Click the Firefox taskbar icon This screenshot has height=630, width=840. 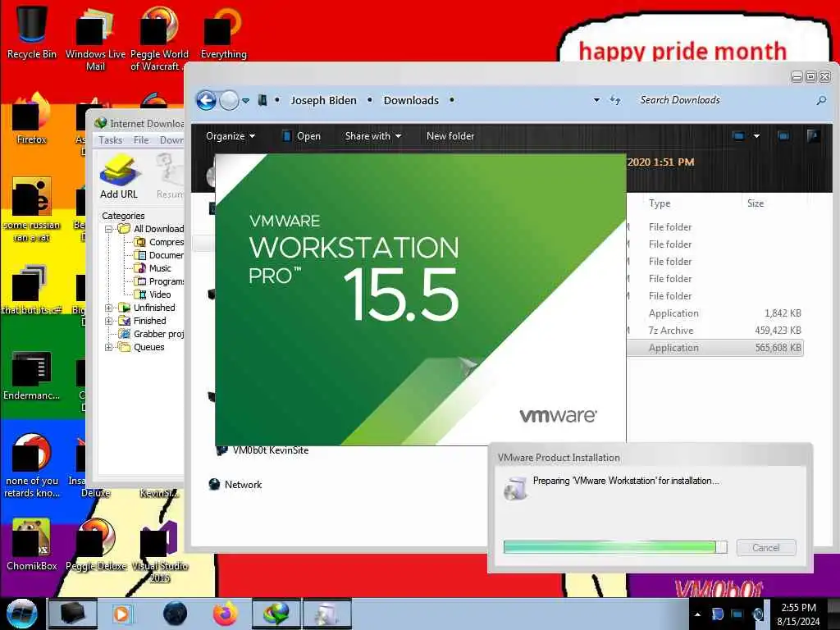point(226,614)
